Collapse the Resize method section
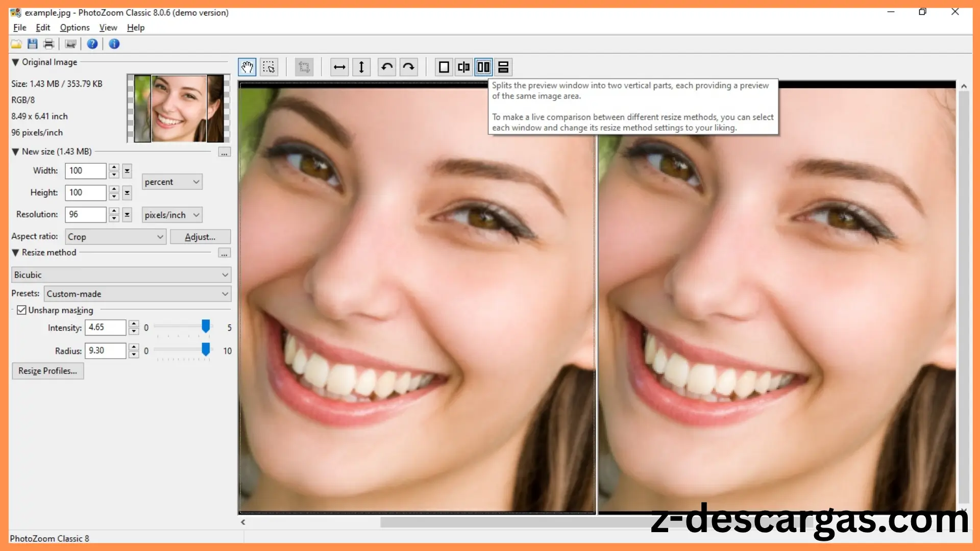The height and width of the screenshot is (551, 980). pyautogui.click(x=15, y=253)
